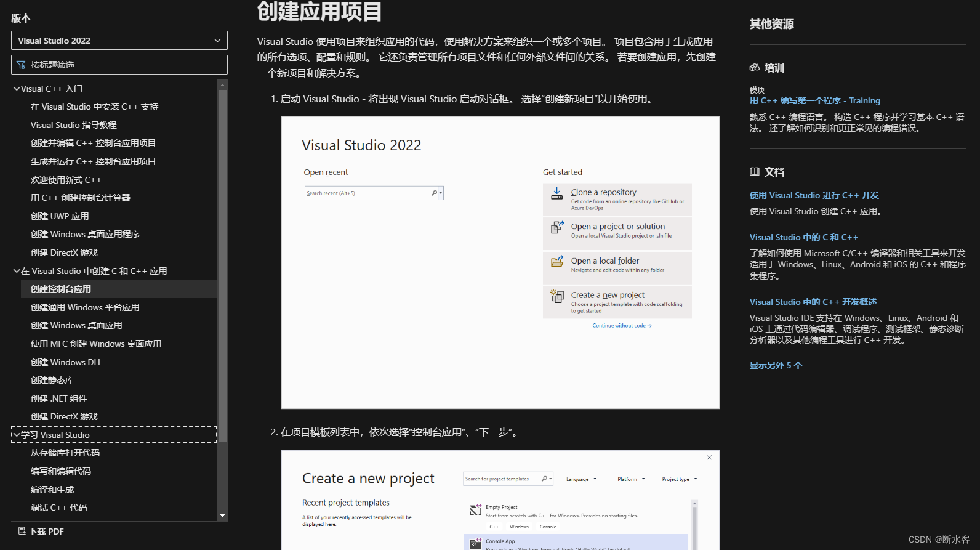Open the Platform dropdown in template dialog
The width and height of the screenshot is (980, 550).
pyautogui.click(x=631, y=479)
